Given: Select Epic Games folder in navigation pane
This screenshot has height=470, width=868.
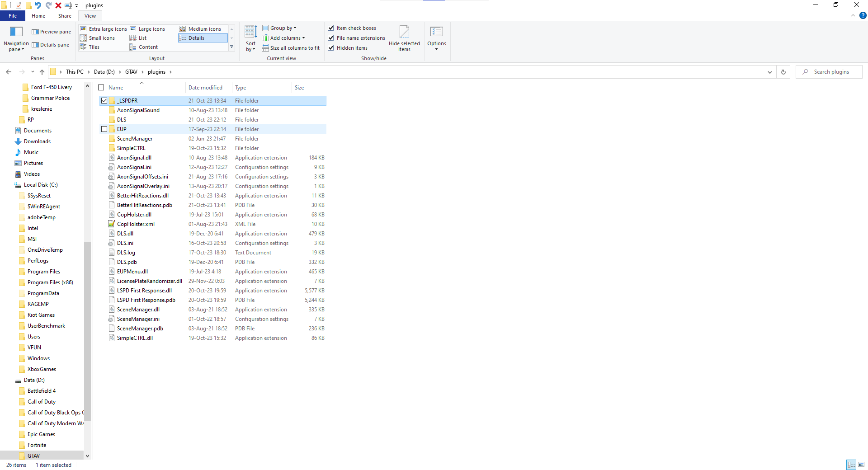Looking at the screenshot, I should click(41, 434).
